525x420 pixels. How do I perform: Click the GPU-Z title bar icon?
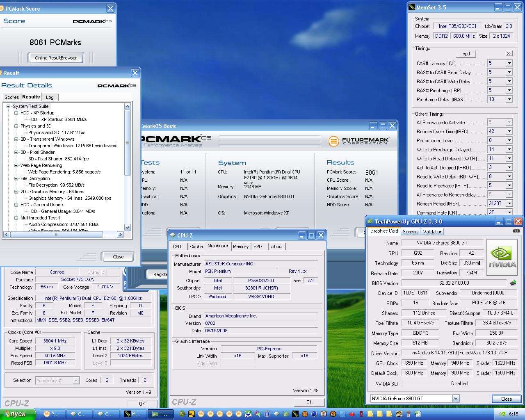[x=370, y=221]
